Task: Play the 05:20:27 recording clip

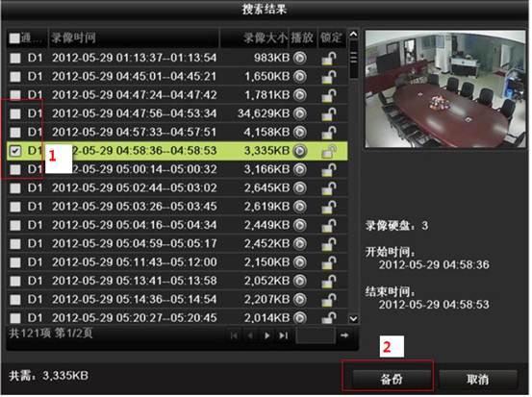Action: click(x=301, y=319)
